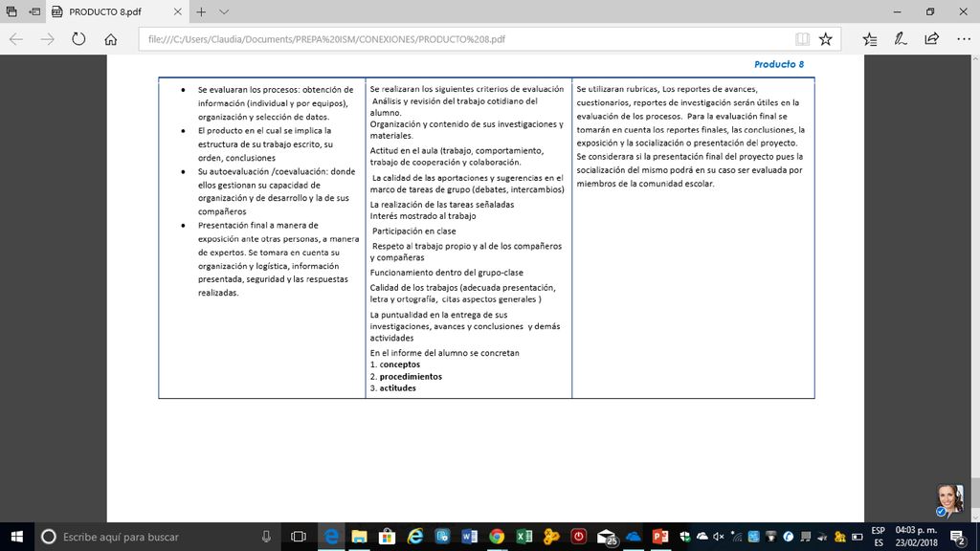Image resolution: width=980 pixels, height=551 pixels.
Task: Click "Funcionamiento dentro del grupo-clase" line
Action: pyautogui.click(x=447, y=273)
